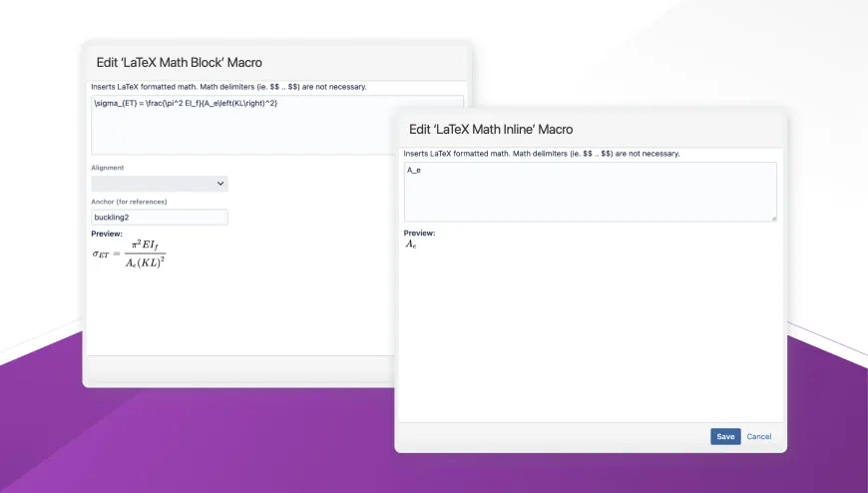Viewport: 868px width, 493px height.
Task: Click the Math Block dialog description text
Action: click(228, 87)
